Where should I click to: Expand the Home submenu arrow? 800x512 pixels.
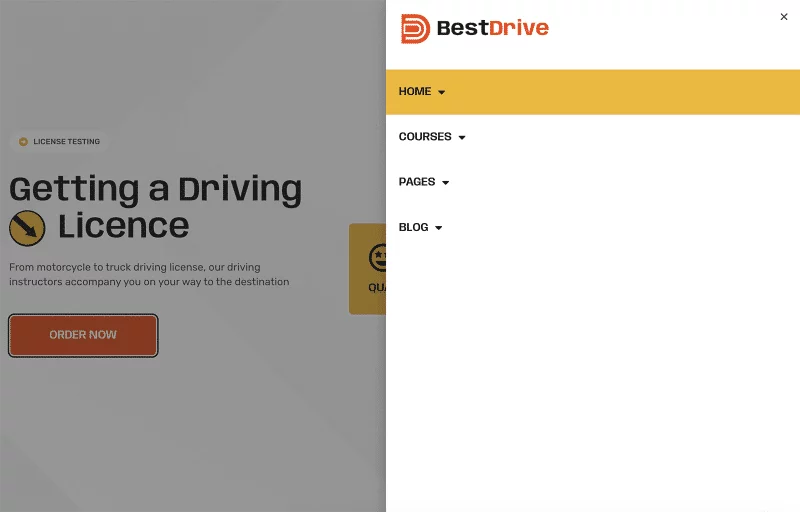pyautogui.click(x=442, y=93)
